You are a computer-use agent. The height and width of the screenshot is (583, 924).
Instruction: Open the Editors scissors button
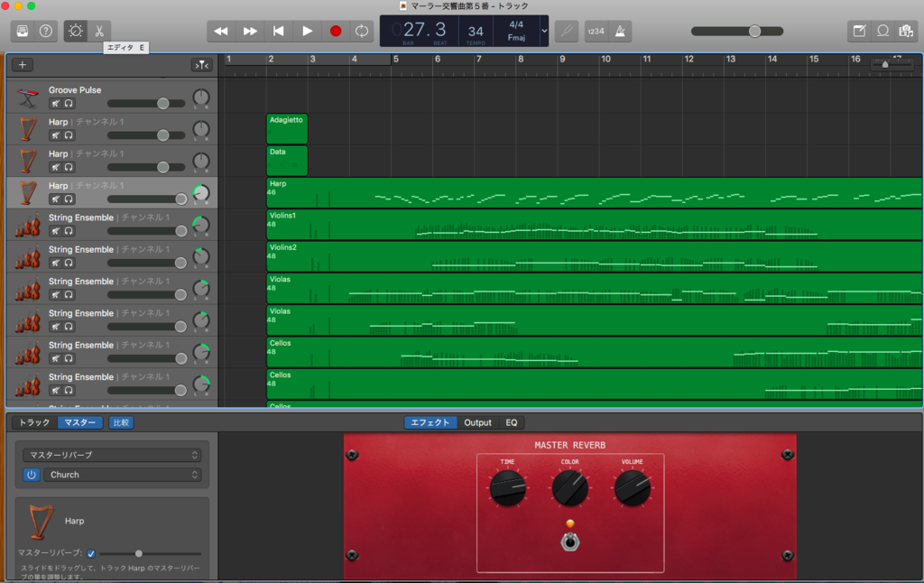[99, 31]
